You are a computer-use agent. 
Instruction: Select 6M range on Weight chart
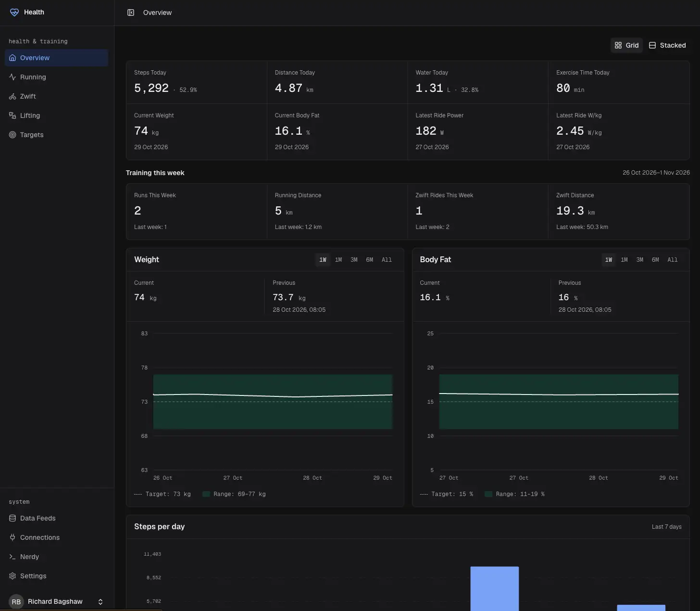click(369, 260)
